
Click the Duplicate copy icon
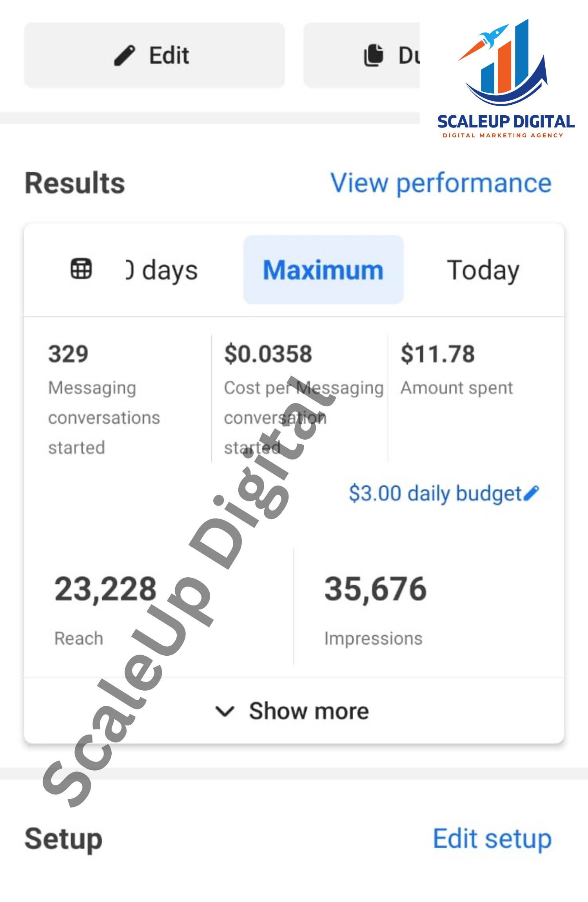pos(374,55)
